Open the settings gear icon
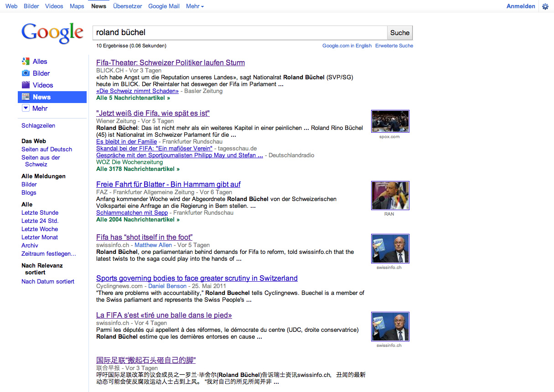 click(x=545, y=6)
